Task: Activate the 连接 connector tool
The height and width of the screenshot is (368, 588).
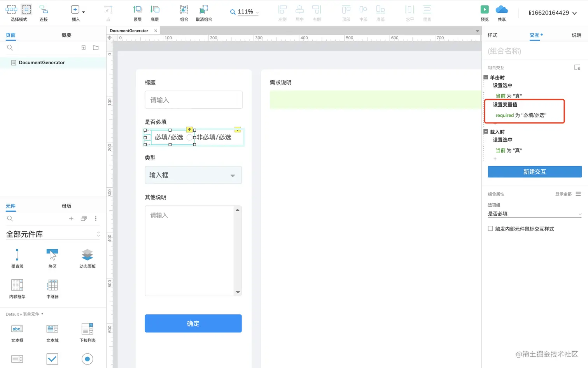Action: [x=44, y=9]
